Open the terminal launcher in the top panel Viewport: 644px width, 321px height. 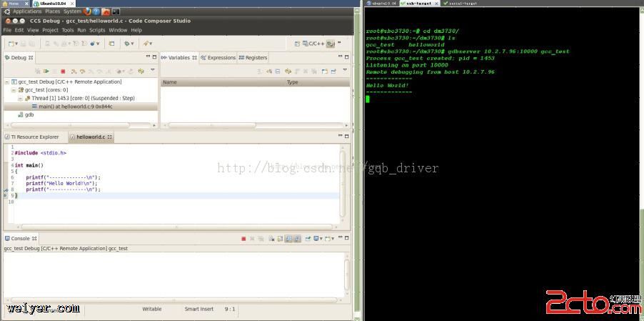point(116,11)
